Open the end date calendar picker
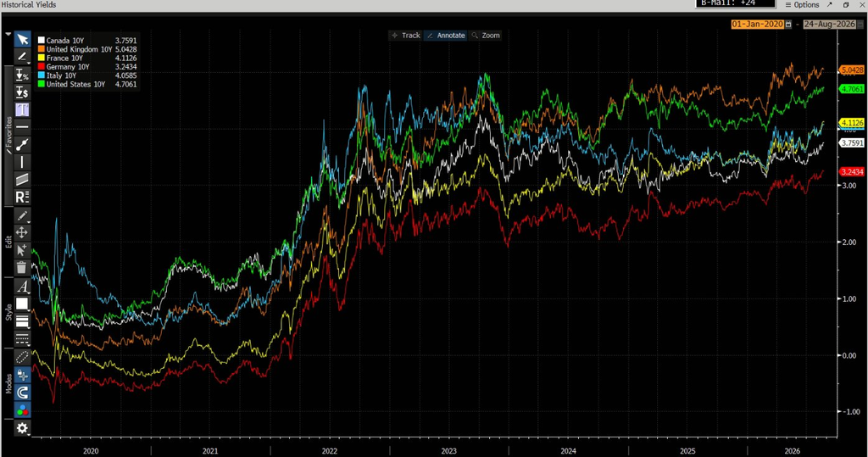Viewport: 868px width, 457px height. [x=860, y=25]
